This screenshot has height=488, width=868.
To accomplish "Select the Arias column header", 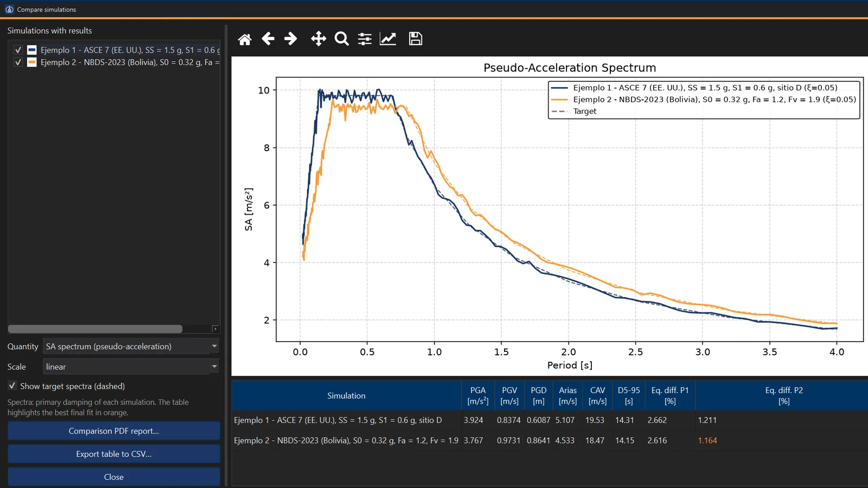I will point(568,396).
